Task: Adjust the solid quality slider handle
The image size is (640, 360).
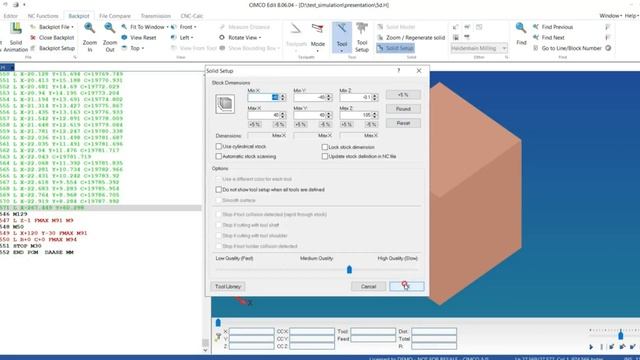Action: [349, 269]
